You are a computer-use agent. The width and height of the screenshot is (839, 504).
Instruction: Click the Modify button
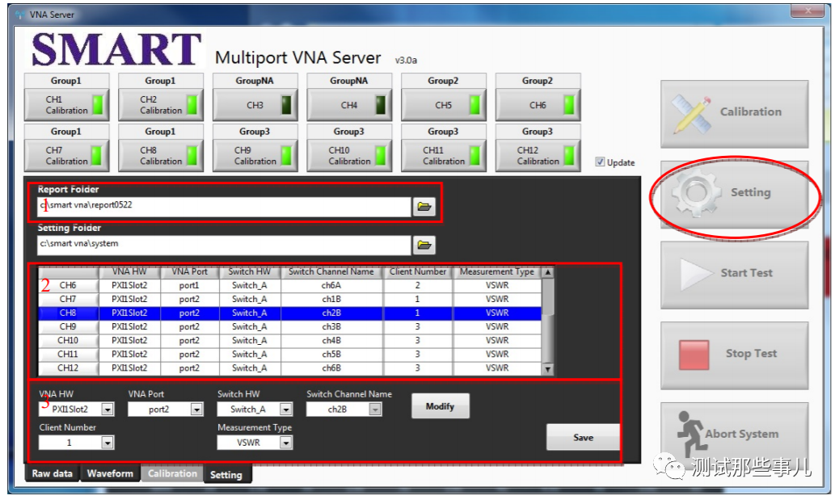(440, 406)
